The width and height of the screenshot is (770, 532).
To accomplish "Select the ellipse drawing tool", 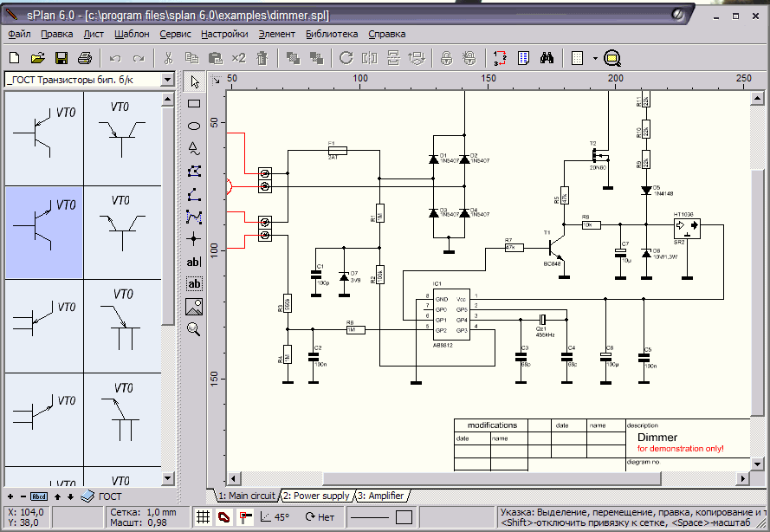I will (x=194, y=126).
